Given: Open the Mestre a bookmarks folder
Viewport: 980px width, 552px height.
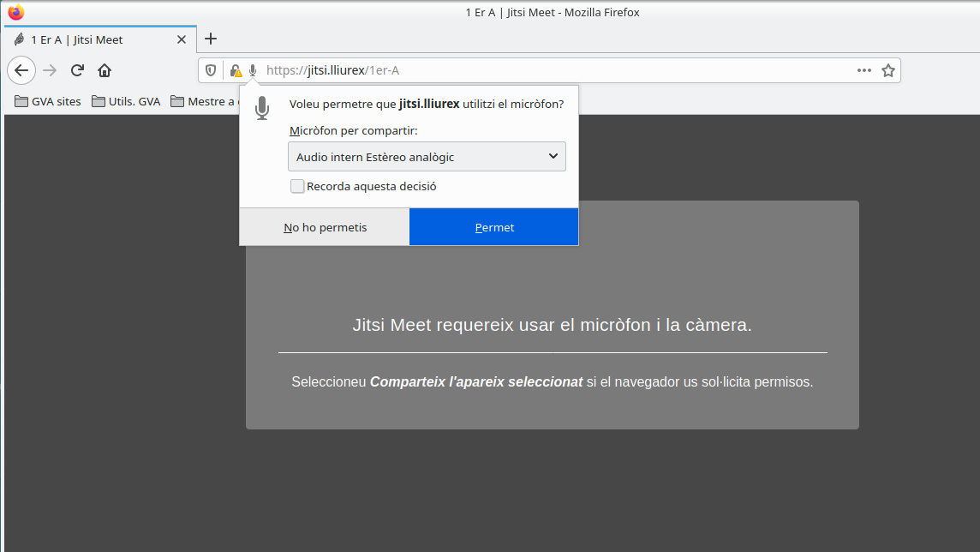Looking at the screenshot, I should pyautogui.click(x=205, y=101).
